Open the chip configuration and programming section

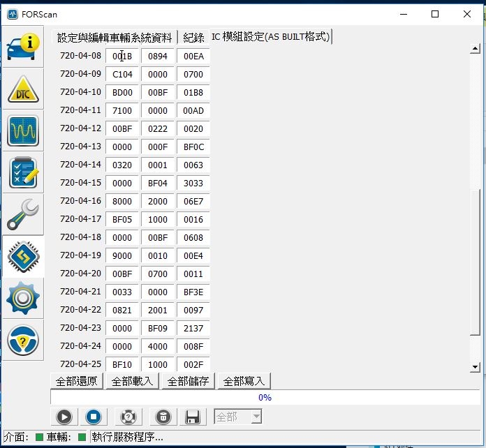pyautogui.click(x=23, y=257)
